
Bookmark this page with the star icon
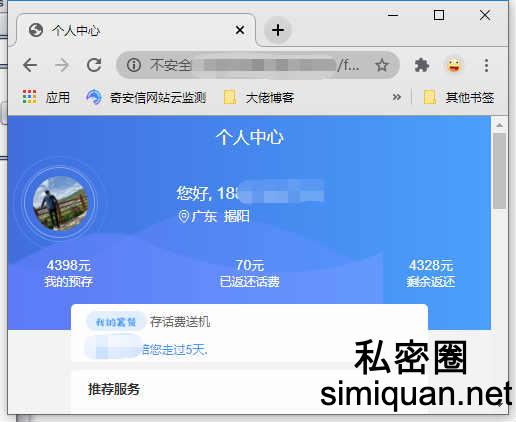pyautogui.click(x=382, y=65)
